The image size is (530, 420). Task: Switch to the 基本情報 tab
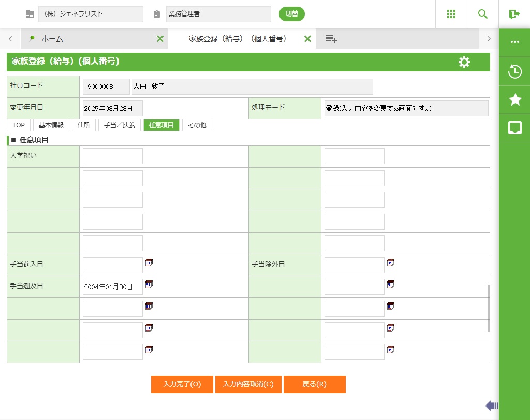pos(51,125)
